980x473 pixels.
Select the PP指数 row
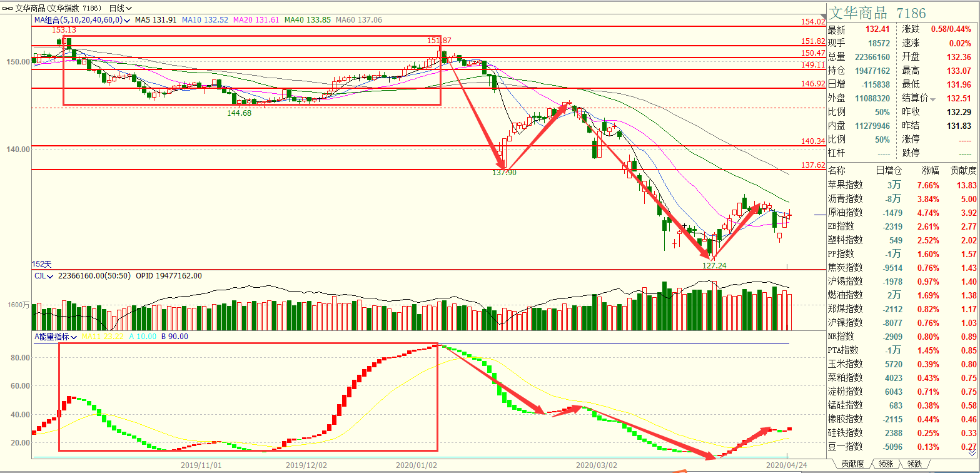(902, 254)
